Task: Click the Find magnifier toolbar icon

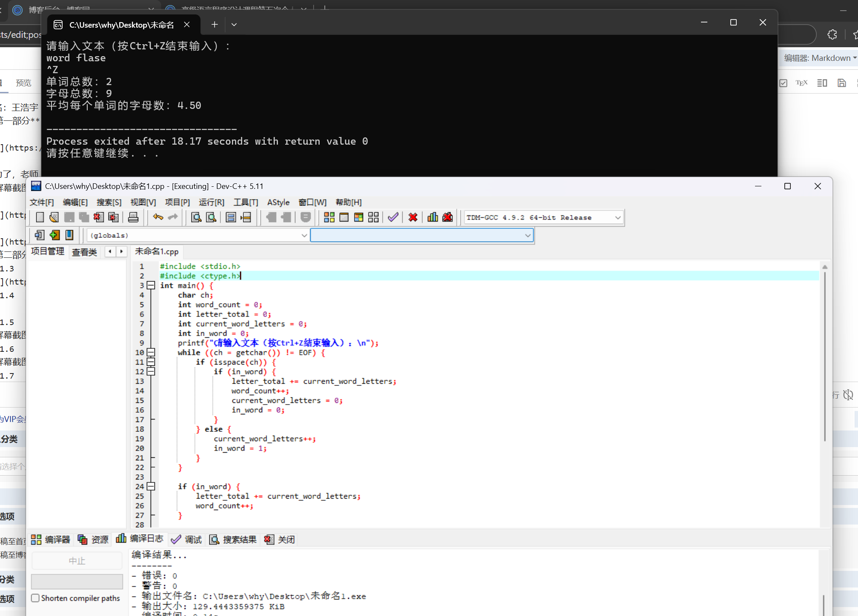Action: pos(196,217)
